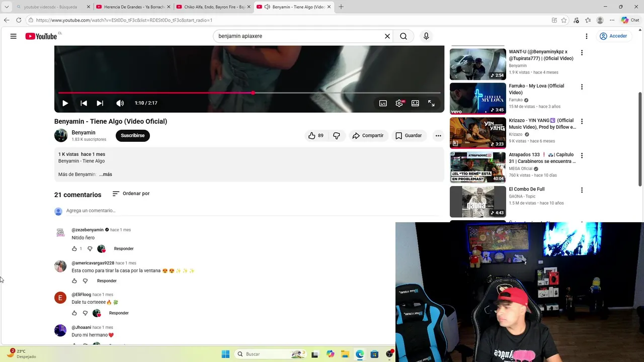Open a new browser tab
Screen dimensions: 644x362
click(341, 7)
